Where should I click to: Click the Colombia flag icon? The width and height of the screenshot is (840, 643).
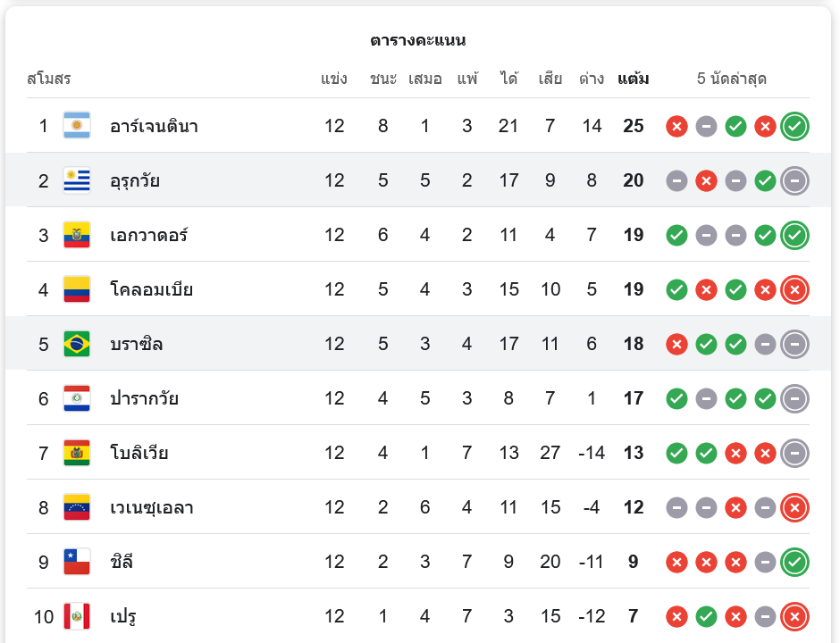coord(77,289)
